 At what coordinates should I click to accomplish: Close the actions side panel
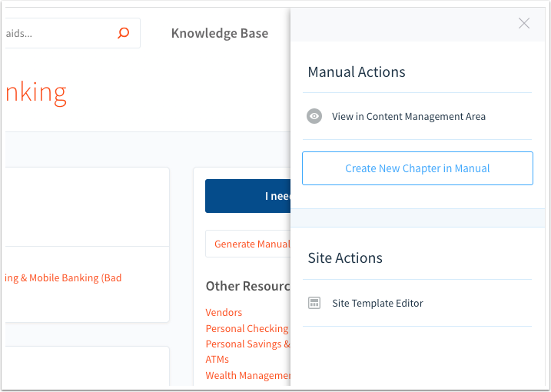(524, 24)
